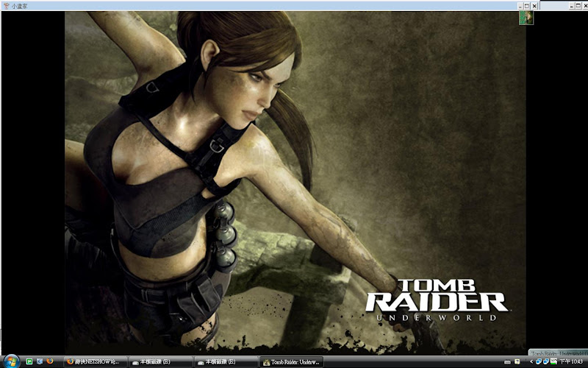This screenshot has height=368, width=588.
Task: Click the Tomb Raider Underworld wallpaper image
Action: [295, 183]
